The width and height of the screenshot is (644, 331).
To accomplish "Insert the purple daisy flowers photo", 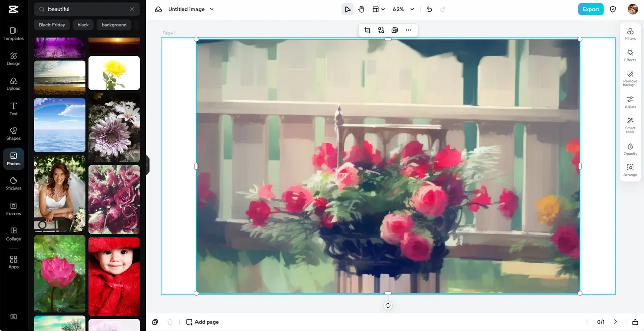I will 114,127.
